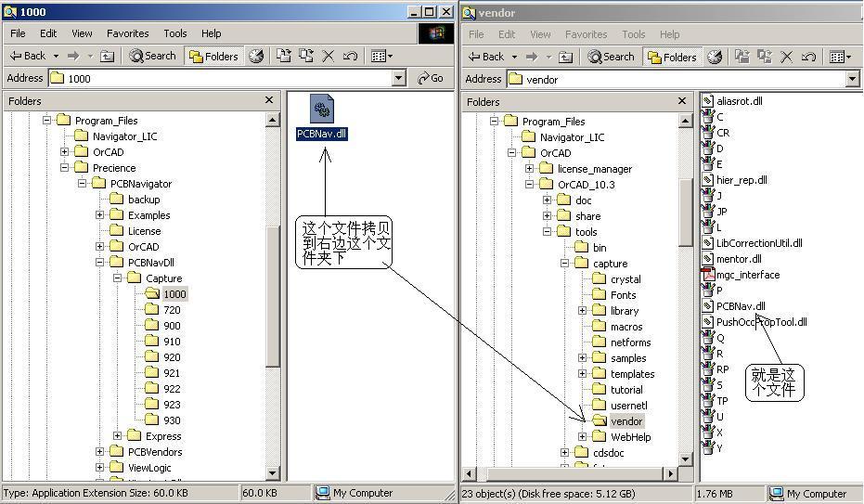Select mentor.dll file
The width and height of the screenshot is (864, 504).
732,259
